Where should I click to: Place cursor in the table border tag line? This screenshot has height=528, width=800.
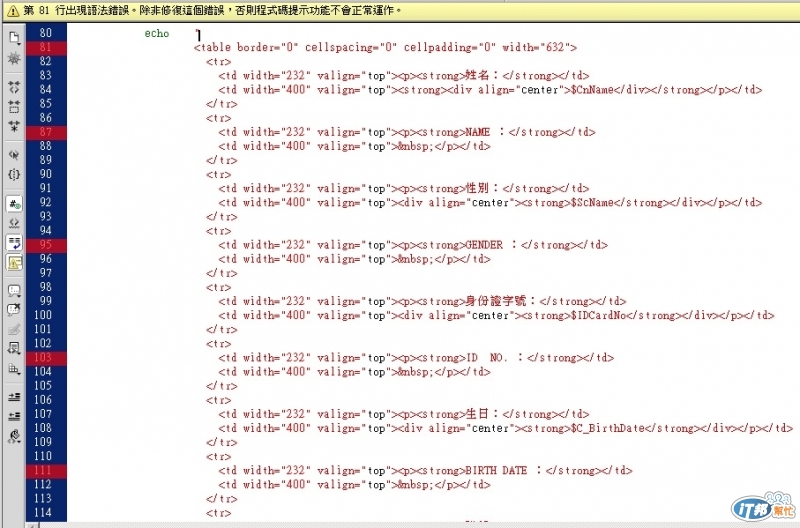pyautogui.click(x=385, y=47)
